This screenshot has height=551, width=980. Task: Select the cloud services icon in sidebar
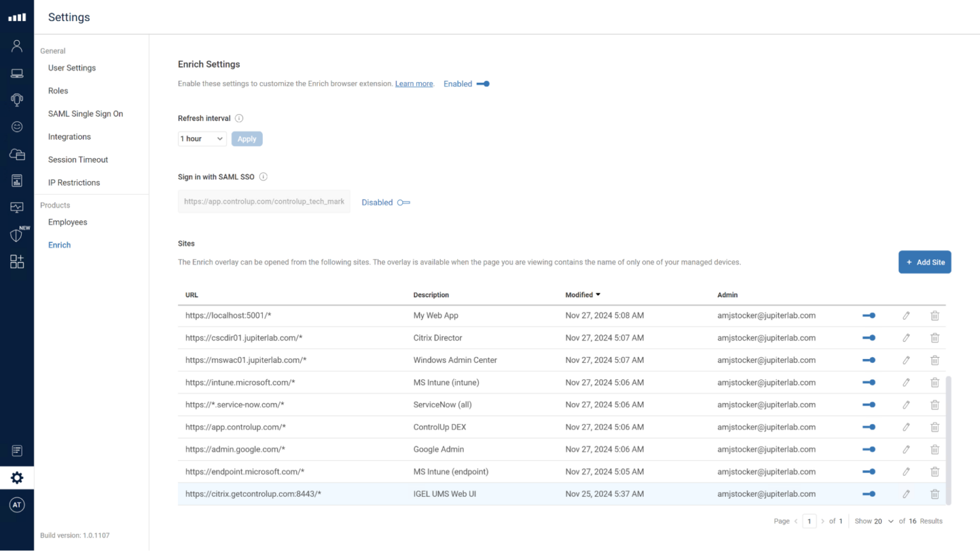pos(17,154)
